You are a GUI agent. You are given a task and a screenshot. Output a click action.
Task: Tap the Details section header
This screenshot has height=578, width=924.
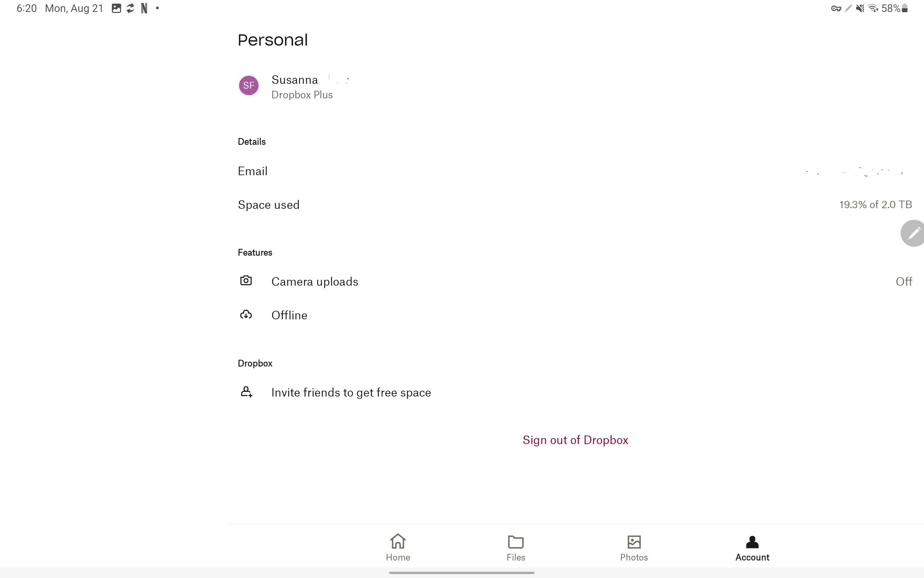[251, 142]
